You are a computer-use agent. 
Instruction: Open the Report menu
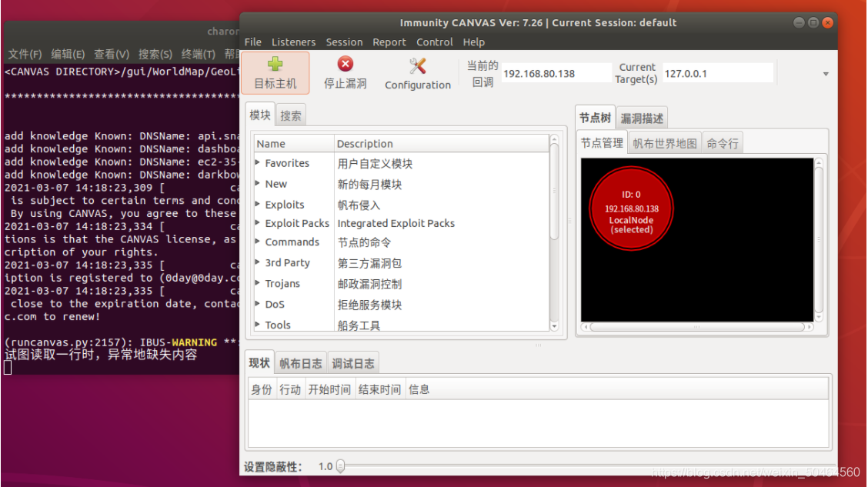tap(389, 42)
